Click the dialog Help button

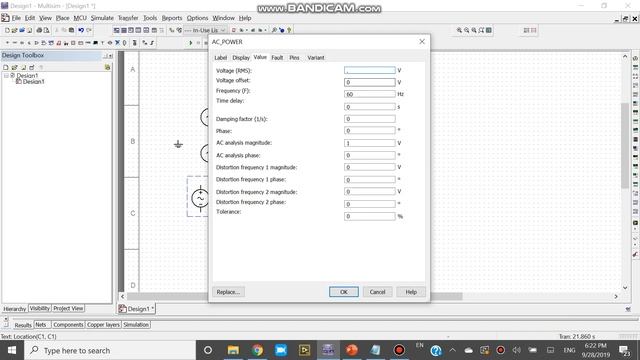(411, 292)
